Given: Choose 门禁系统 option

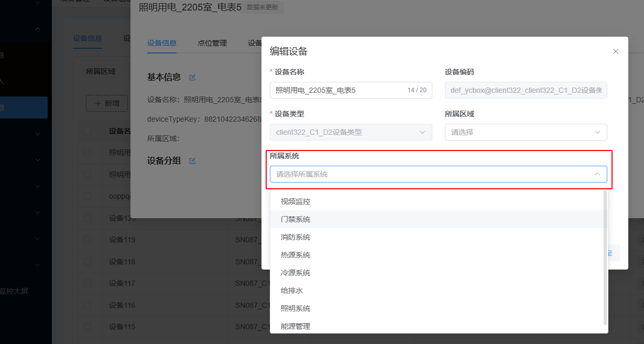Looking at the screenshot, I should click(439, 219).
